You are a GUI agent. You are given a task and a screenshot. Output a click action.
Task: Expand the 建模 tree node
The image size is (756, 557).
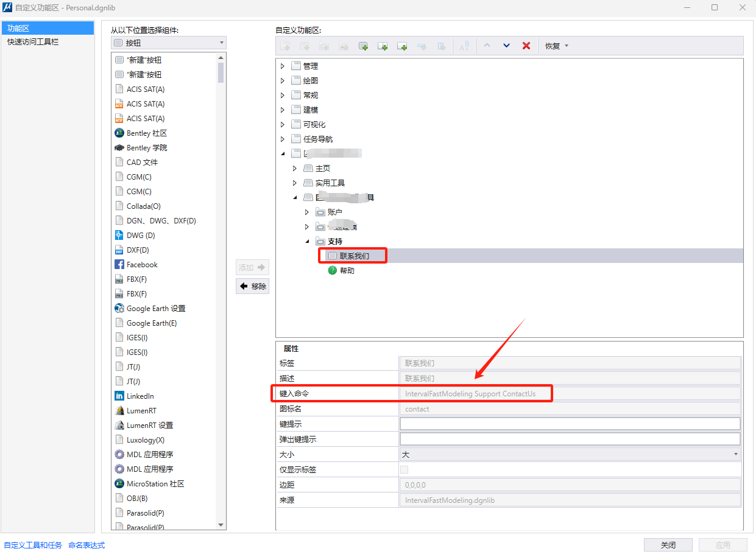coord(282,110)
